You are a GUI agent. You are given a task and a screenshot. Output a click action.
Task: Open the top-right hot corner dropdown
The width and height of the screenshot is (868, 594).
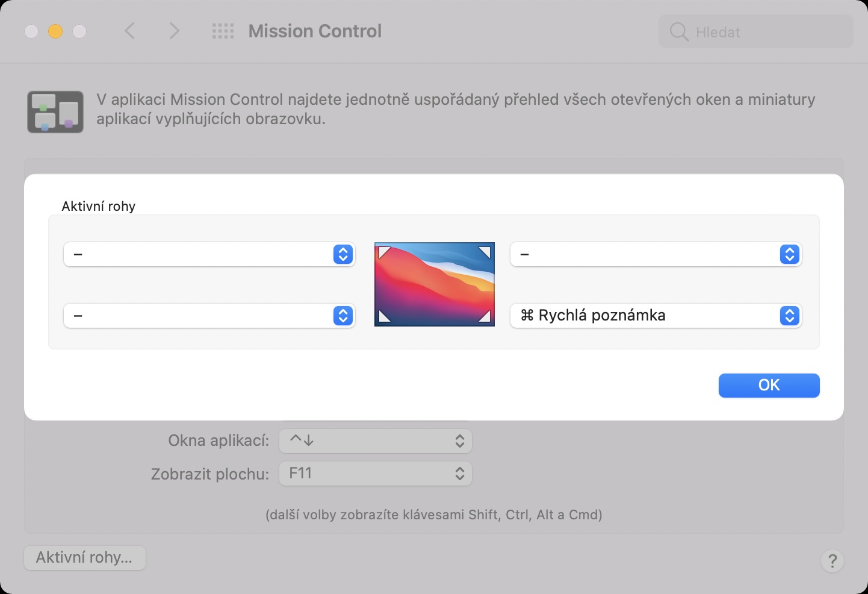(x=656, y=254)
